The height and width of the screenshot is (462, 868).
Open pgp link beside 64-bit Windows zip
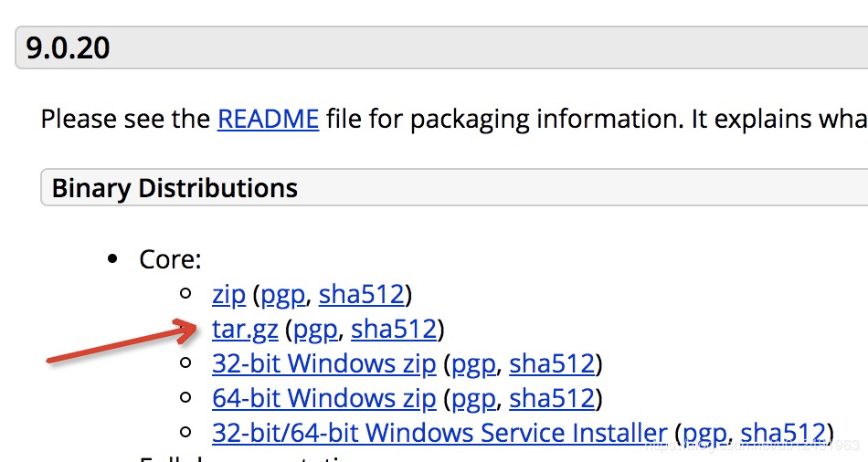(474, 398)
